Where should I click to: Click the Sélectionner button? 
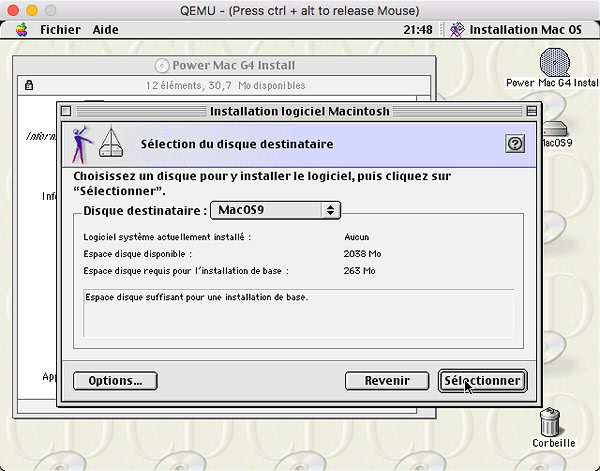click(x=483, y=381)
